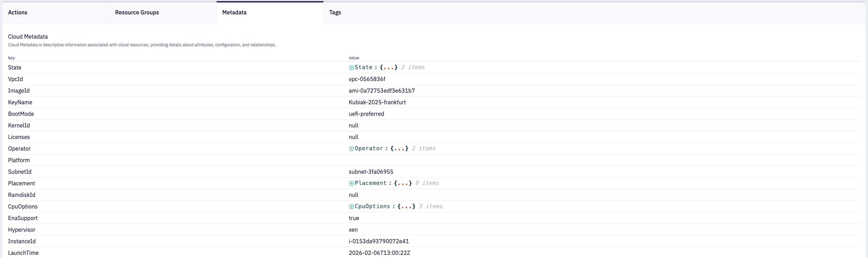The image size is (868, 258).
Task: Click the "value" column header
Action: pos(354,58)
